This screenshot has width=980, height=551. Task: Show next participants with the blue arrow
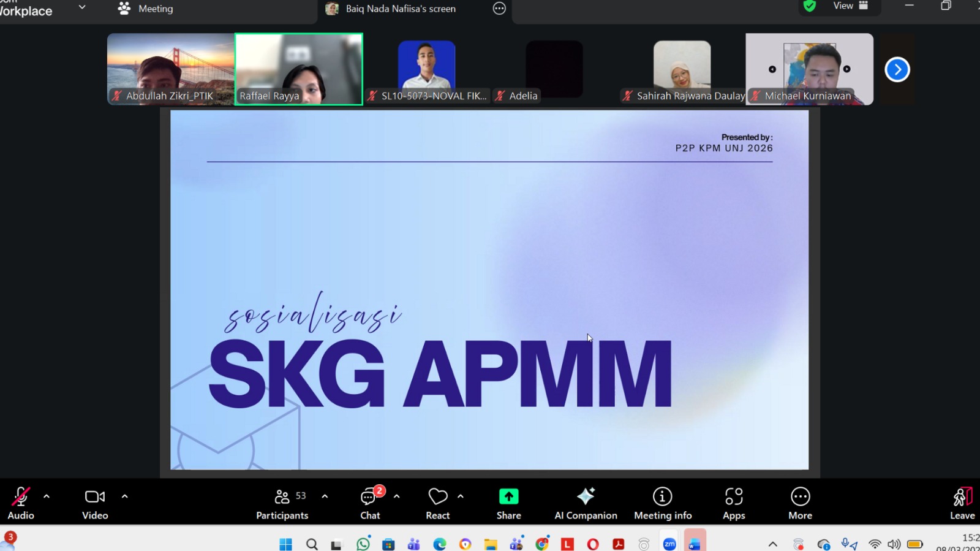(x=897, y=69)
